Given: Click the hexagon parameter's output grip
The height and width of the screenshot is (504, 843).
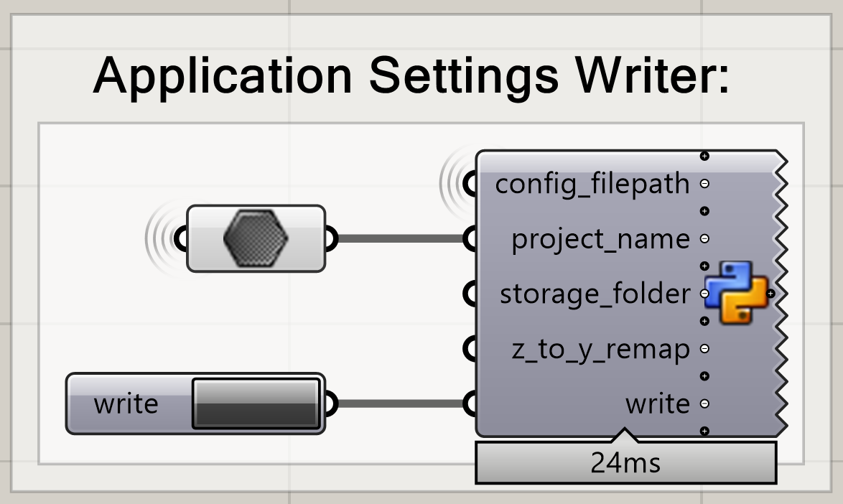Looking at the screenshot, I should (330, 238).
